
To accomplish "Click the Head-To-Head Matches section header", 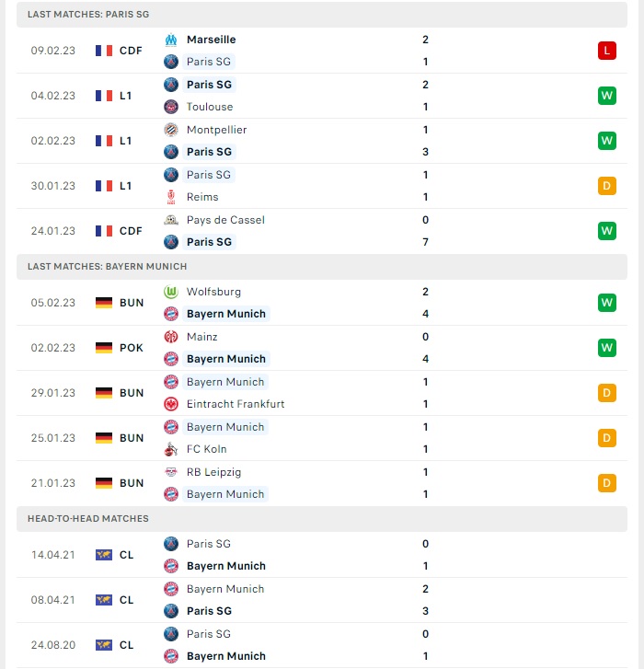I will (322, 518).
